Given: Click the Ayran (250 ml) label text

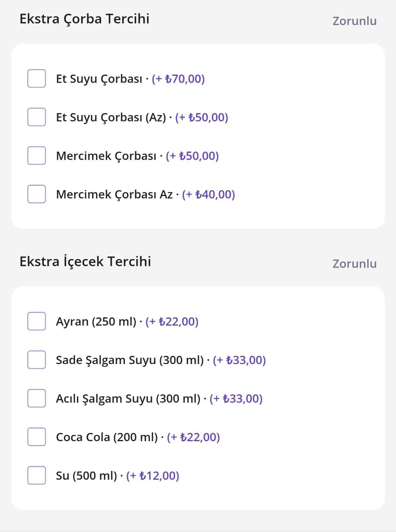Looking at the screenshot, I should click(x=96, y=322).
